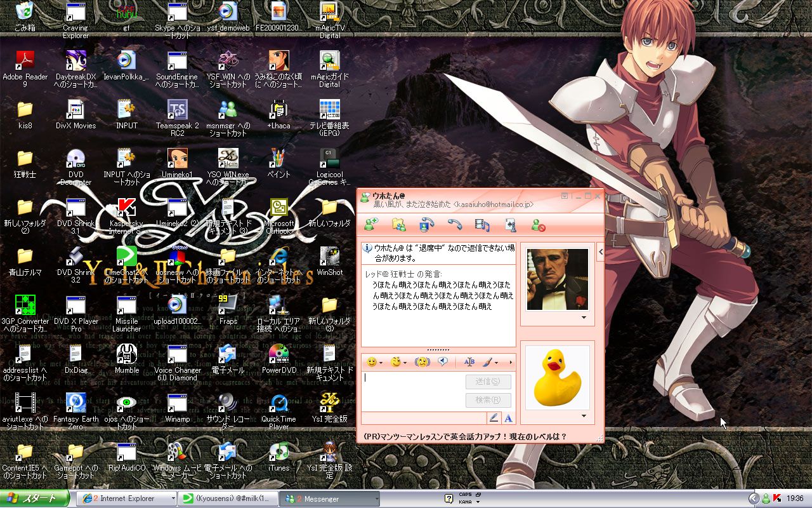Select the iTunes desktop icon
812x508 pixels.
click(x=278, y=457)
